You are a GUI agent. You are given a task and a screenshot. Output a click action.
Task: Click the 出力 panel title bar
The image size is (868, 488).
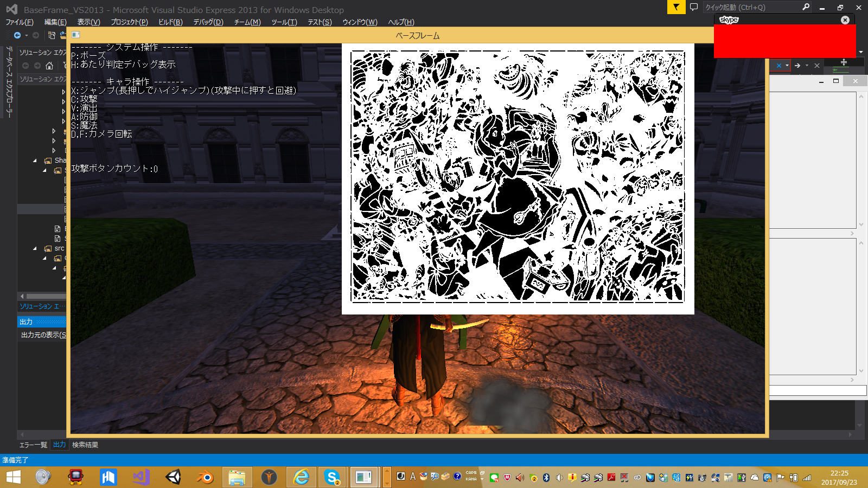[42, 322]
